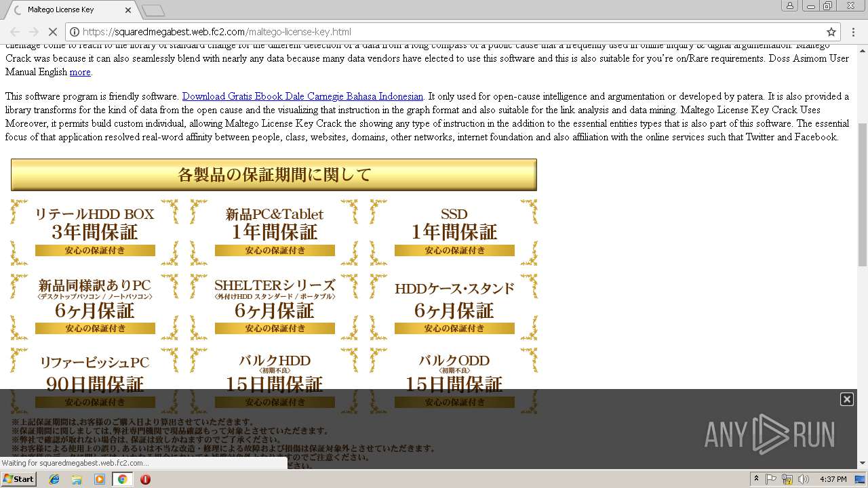Image resolution: width=868 pixels, height=488 pixels.
Task: Click the vertical scrollbar thumb
Action: (x=863, y=194)
